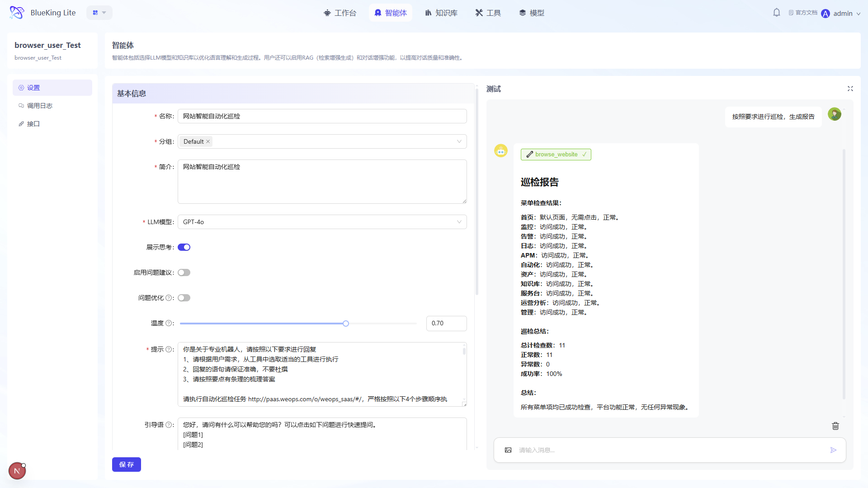Turn on the 问题优化 switch
This screenshot has height=488, width=868.
[x=184, y=298]
